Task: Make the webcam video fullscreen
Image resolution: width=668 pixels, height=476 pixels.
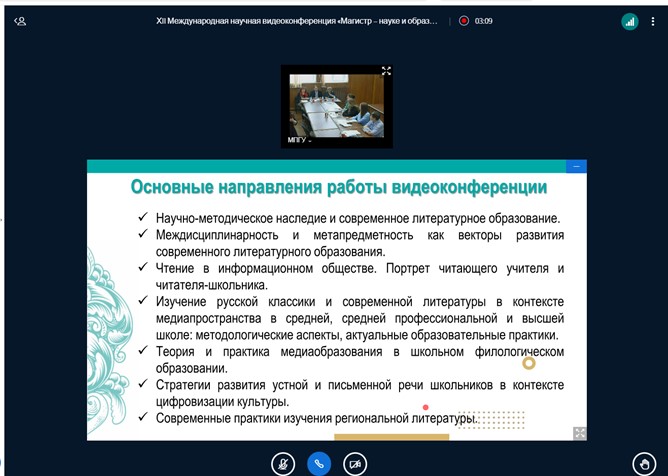Action: 386,71
